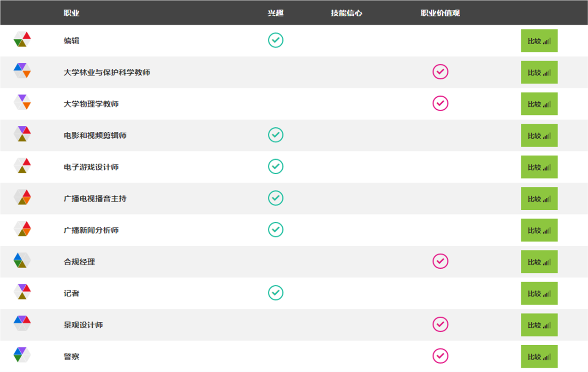Click the green interest checkmark for 编辑
Viewport: 588px width, 372px height.
pyautogui.click(x=276, y=41)
